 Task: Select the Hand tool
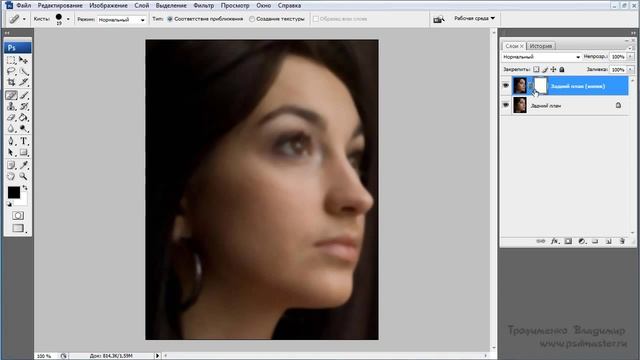tap(11, 176)
